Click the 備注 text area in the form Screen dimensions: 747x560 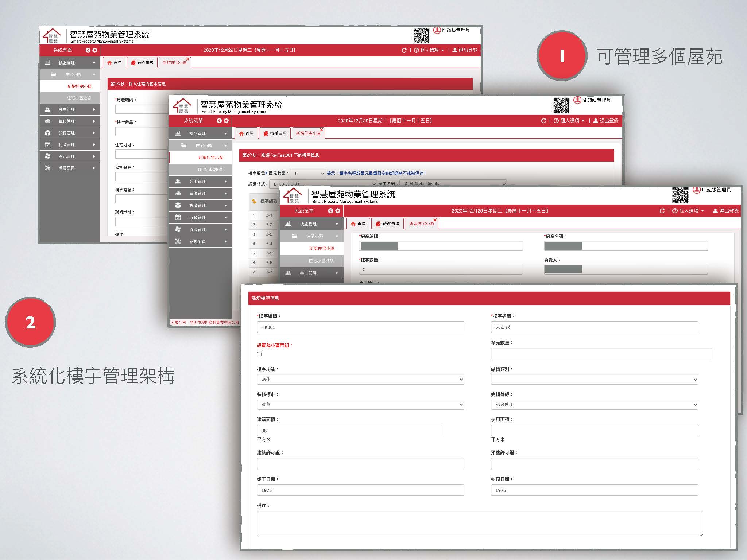[x=480, y=524]
